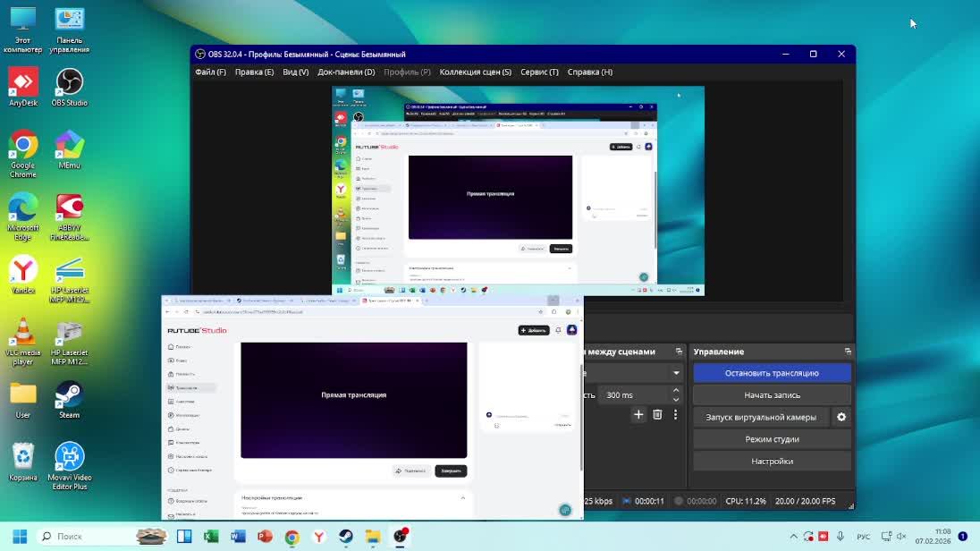Open the Вид (V) menu in OBS
This screenshot has height=551, width=980.
[296, 72]
